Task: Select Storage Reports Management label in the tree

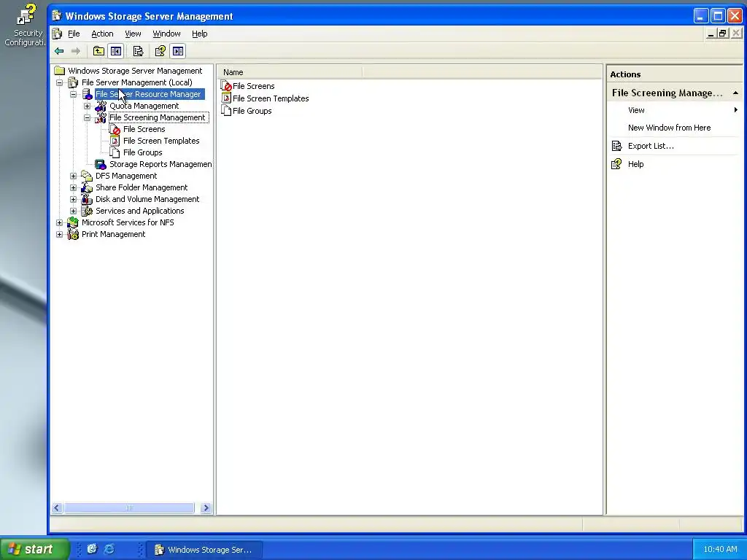Action: click(x=160, y=164)
